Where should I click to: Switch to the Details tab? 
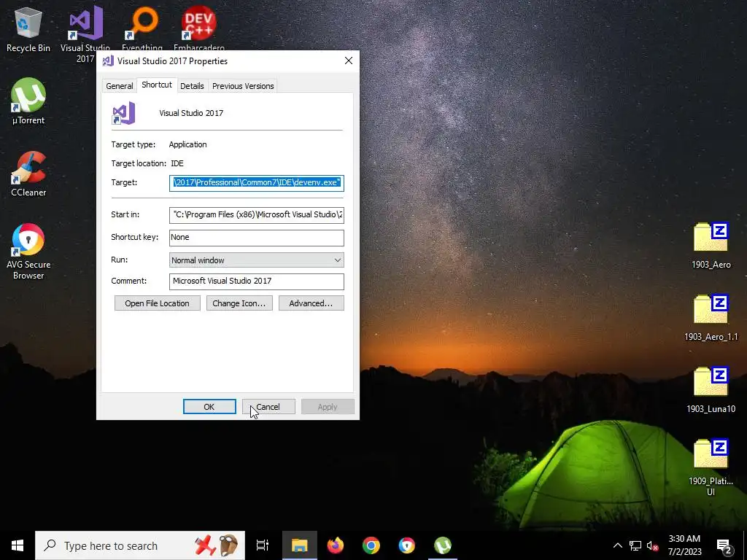click(192, 86)
